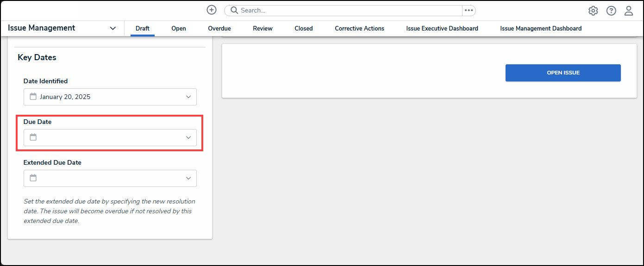This screenshot has width=644, height=266.
Task: Switch to the Draft tab
Action: tap(143, 28)
